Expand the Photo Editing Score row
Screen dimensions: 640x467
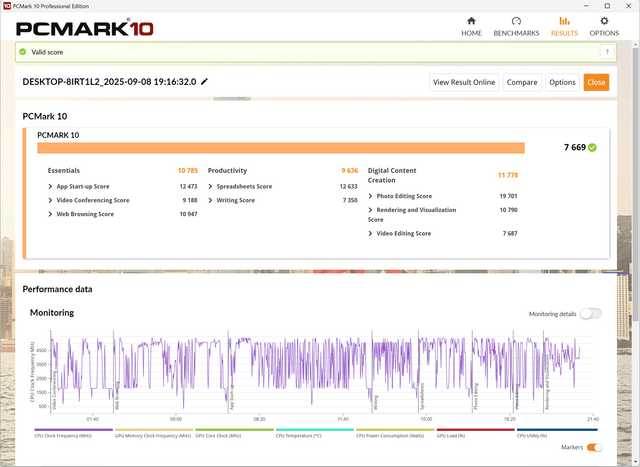point(370,196)
